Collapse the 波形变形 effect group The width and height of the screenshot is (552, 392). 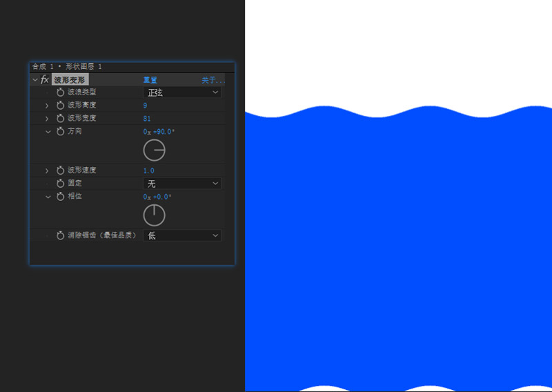pos(35,80)
